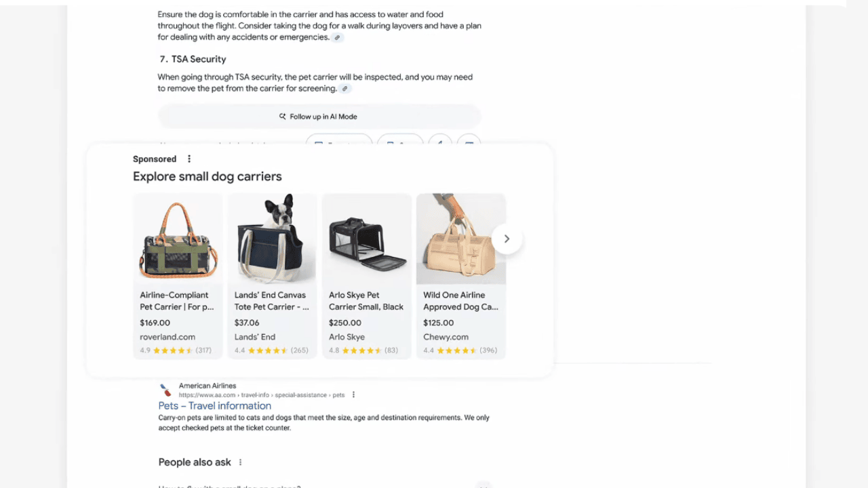This screenshot has height=488, width=868.
Task: Select Lands' End Canvas Tote Pet Carrier title
Action: click(x=271, y=301)
